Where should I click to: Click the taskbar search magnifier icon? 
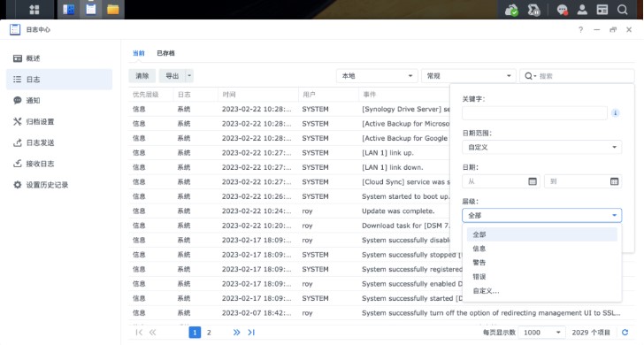pos(623,10)
